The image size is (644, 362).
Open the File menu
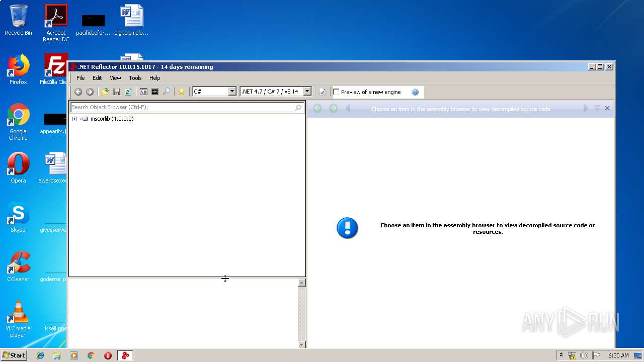pos(80,78)
